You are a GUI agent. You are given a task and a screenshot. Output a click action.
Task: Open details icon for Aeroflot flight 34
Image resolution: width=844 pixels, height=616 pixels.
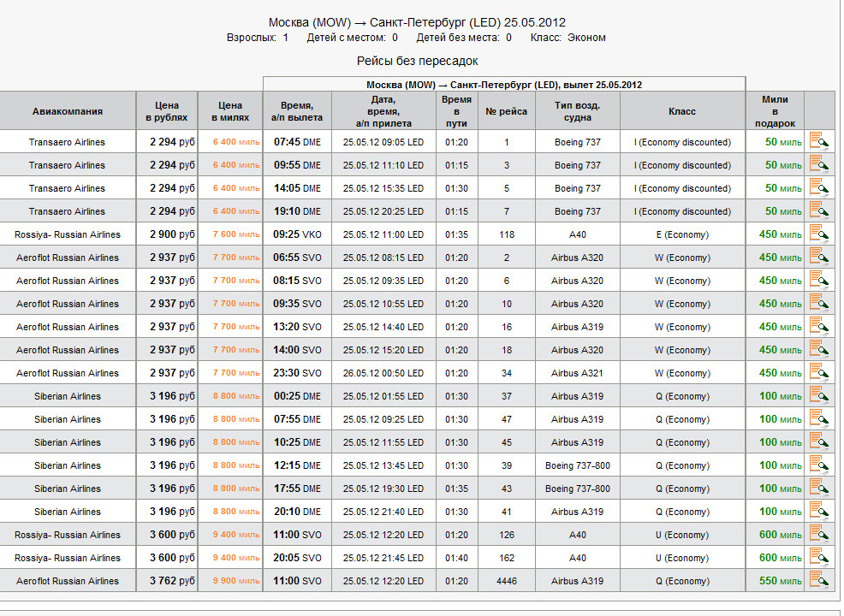pyautogui.click(x=818, y=372)
